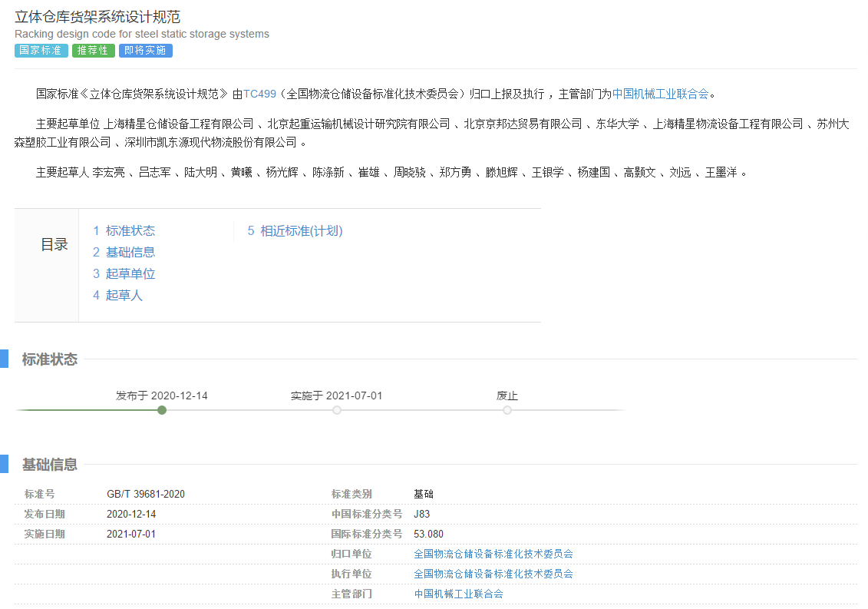
Task: Click the 基础信息 section heading
Action: (50, 465)
